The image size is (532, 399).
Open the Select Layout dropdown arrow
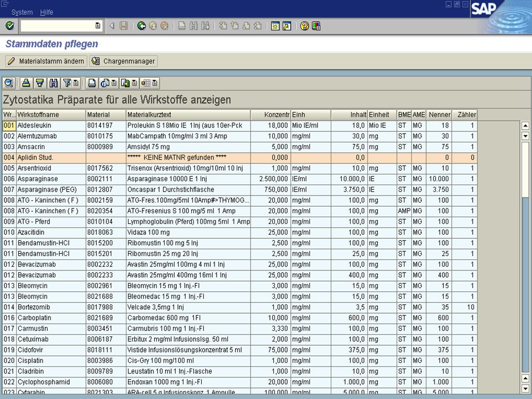tap(155, 83)
